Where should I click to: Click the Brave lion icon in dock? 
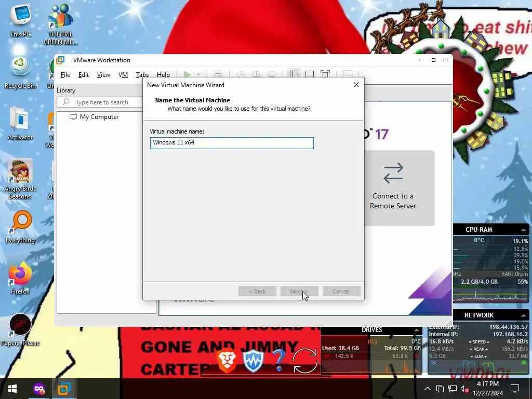click(227, 362)
